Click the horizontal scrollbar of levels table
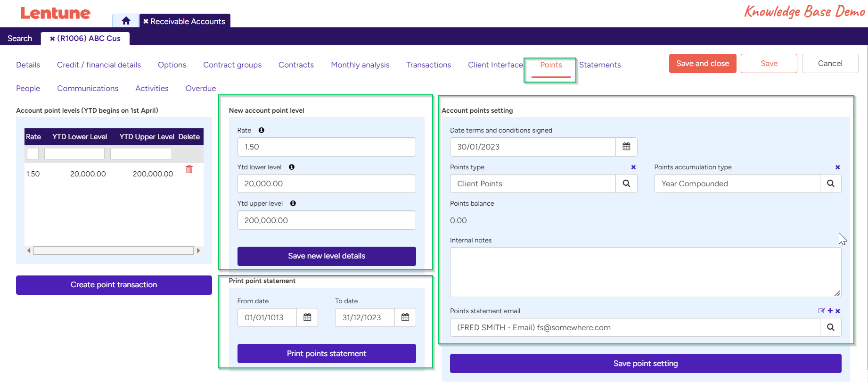The width and height of the screenshot is (868, 383). click(x=114, y=250)
